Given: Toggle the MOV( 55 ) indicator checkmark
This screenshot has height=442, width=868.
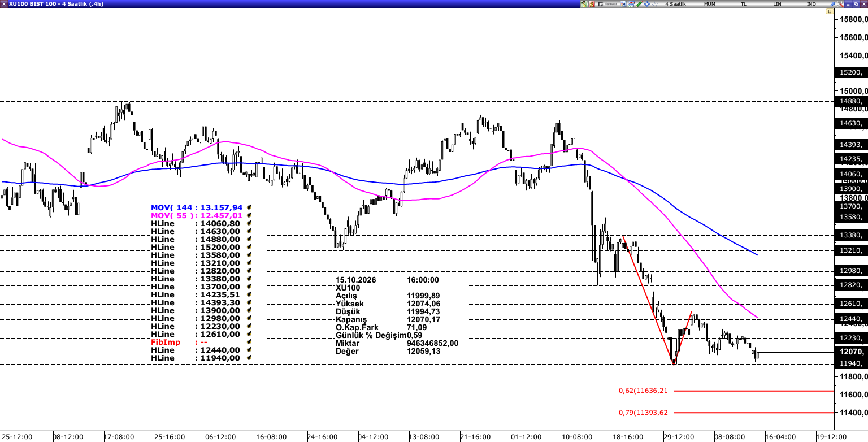Looking at the screenshot, I should click(249, 216).
